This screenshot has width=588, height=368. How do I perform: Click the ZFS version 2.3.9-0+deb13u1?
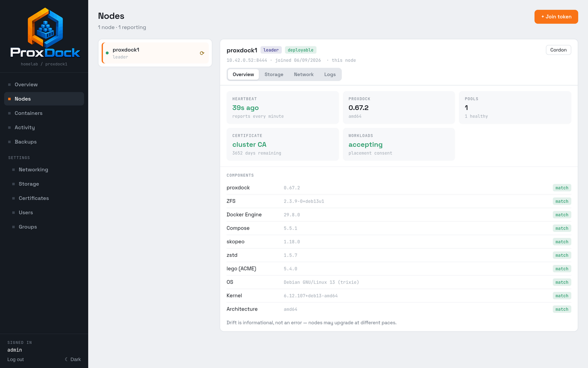click(304, 201)
